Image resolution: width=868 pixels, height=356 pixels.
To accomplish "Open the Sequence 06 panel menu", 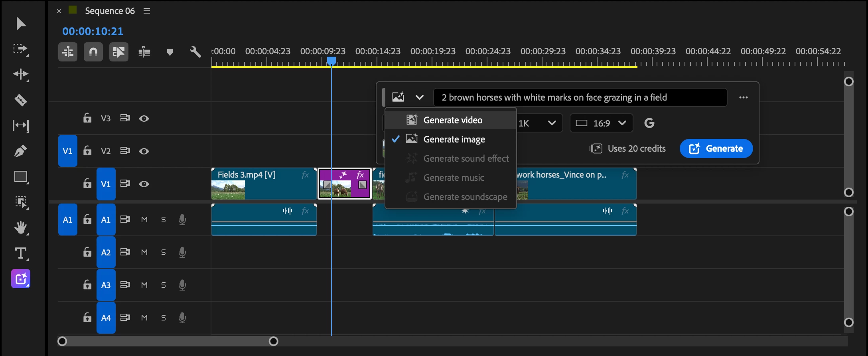I will 147,11.
